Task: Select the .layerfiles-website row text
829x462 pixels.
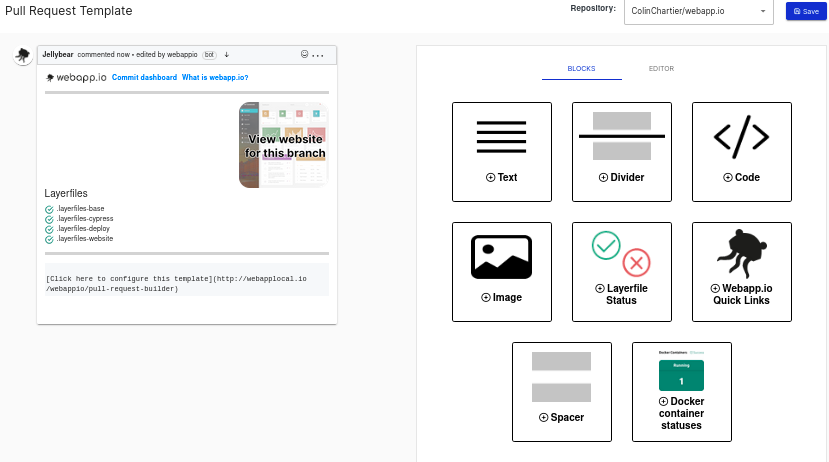Action: [x=85, y=238]
